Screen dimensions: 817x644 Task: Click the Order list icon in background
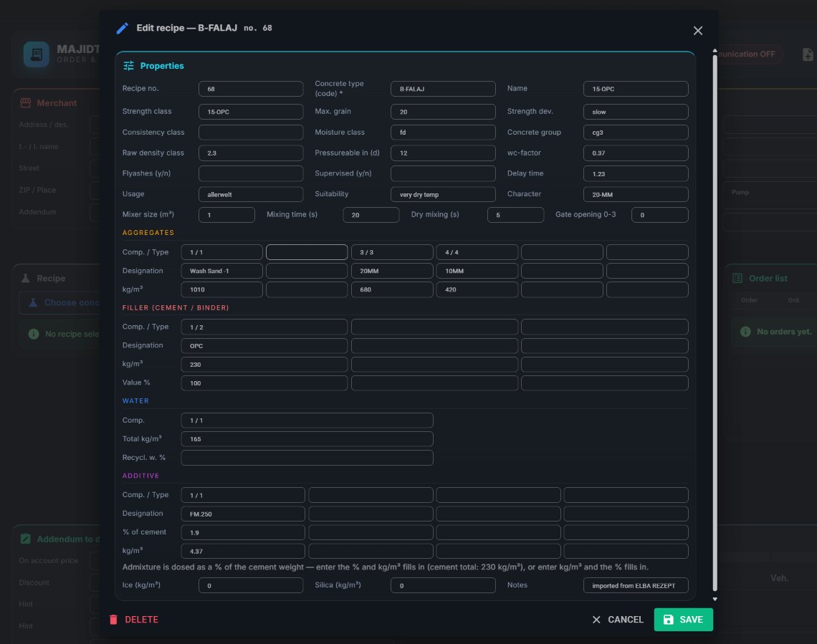pos(737,278)
